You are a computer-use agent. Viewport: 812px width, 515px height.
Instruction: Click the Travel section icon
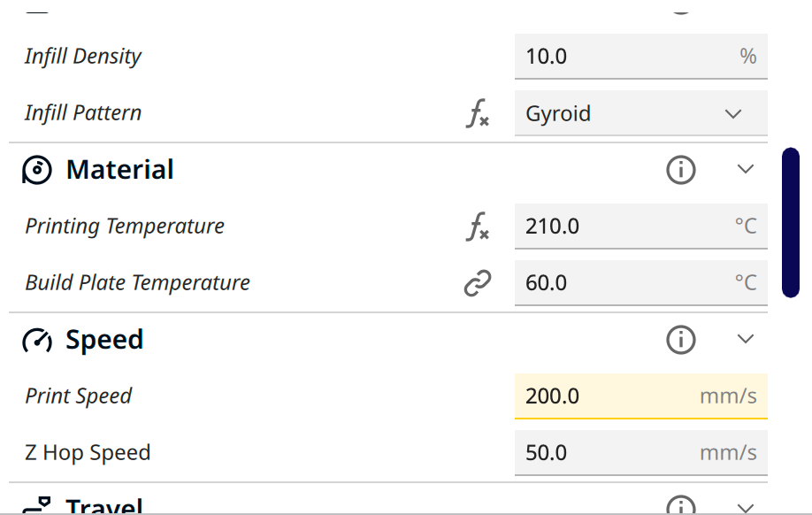click(x=37, y=506)
